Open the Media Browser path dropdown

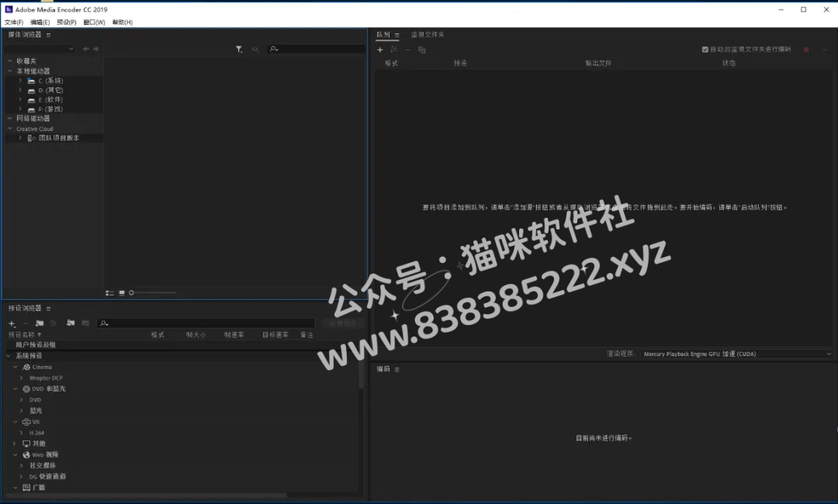(x=40, y=49)
